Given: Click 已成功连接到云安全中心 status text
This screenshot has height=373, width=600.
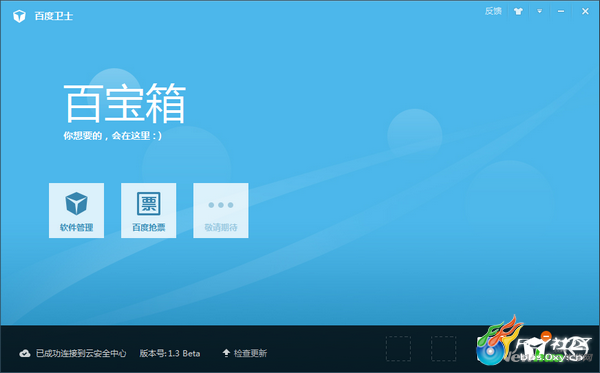Looking at the screenshot, I should (x=81, y=353).
